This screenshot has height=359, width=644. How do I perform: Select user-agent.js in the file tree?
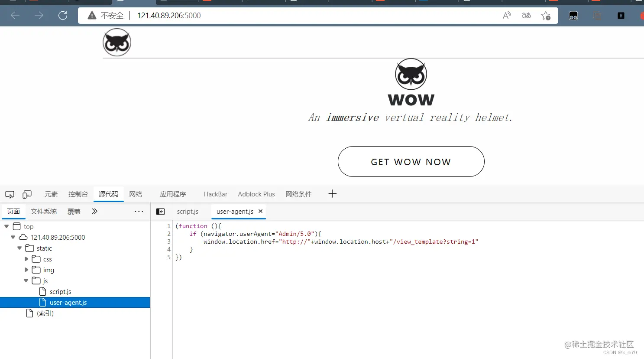click(75, 303)
